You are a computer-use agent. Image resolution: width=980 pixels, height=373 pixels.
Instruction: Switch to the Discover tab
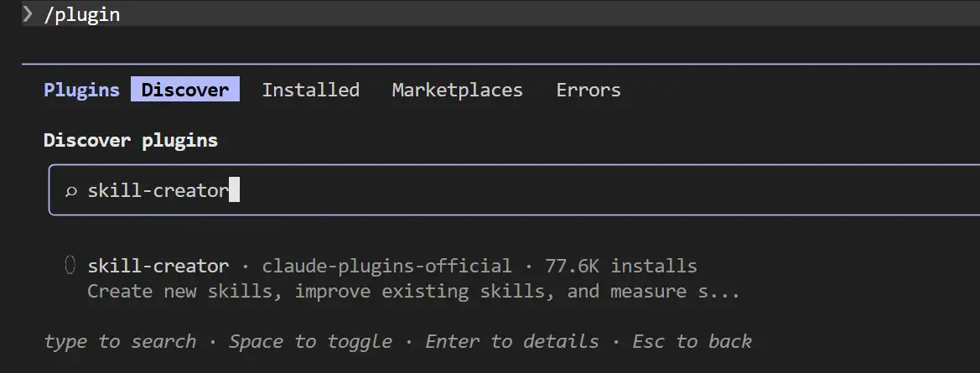[184, 90]
